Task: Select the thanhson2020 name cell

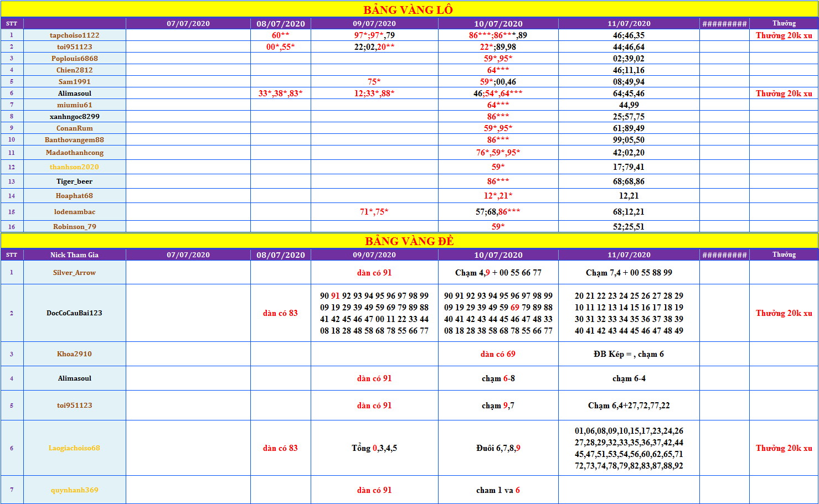Action: tap(75, 167)
